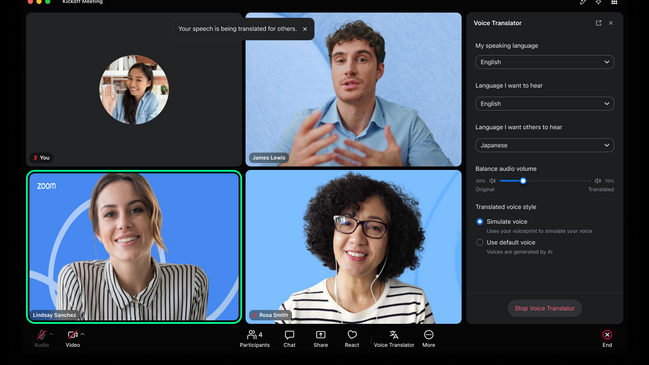Open the grid view icon at top right
649x365 pixels.
614,2
